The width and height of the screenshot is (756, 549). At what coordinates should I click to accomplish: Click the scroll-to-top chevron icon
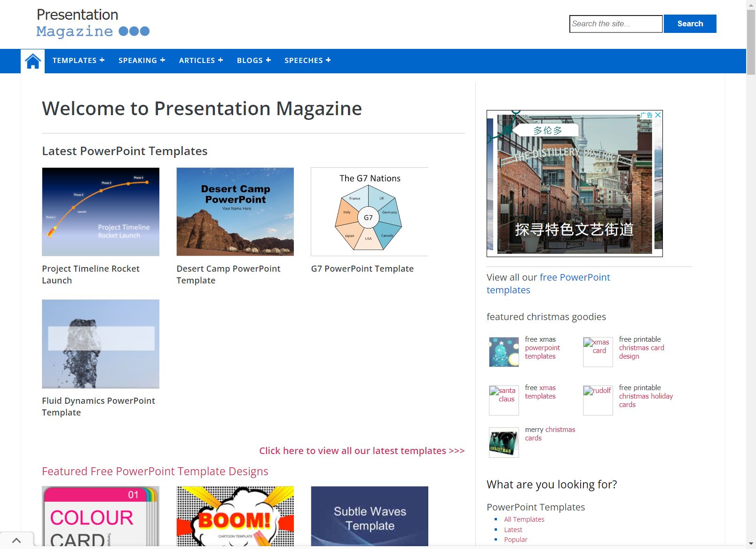[16, 541]
